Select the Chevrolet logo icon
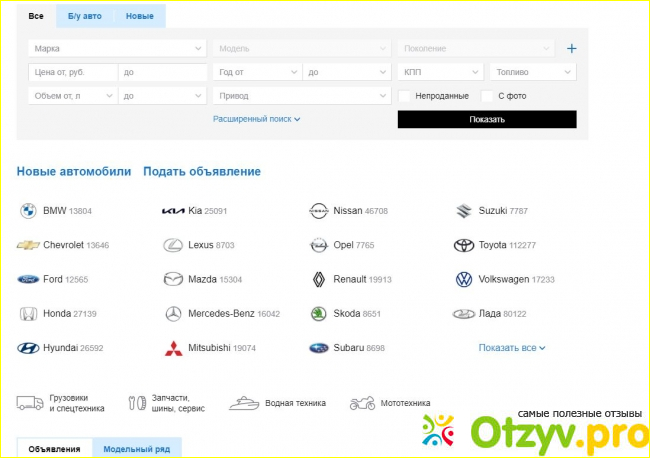The height and width of the screenshot is (458, 650). coord(27,245)
